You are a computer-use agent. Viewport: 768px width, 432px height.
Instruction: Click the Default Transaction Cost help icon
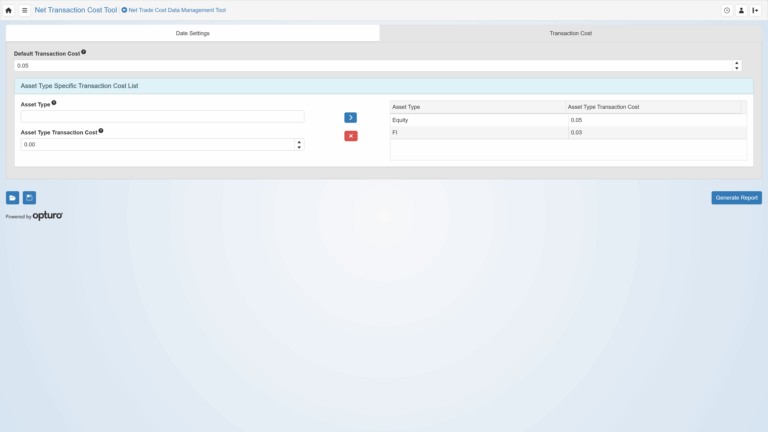pos(84,52)
